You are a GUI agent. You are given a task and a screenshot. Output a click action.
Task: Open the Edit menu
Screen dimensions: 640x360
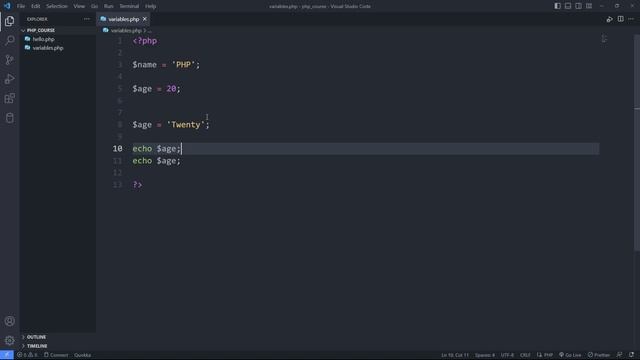tap(36, 6)
